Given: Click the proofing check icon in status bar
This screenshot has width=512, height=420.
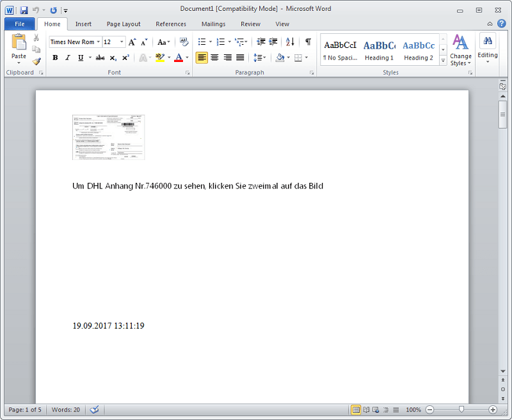Looking at the screenshot, I should 94,410.
